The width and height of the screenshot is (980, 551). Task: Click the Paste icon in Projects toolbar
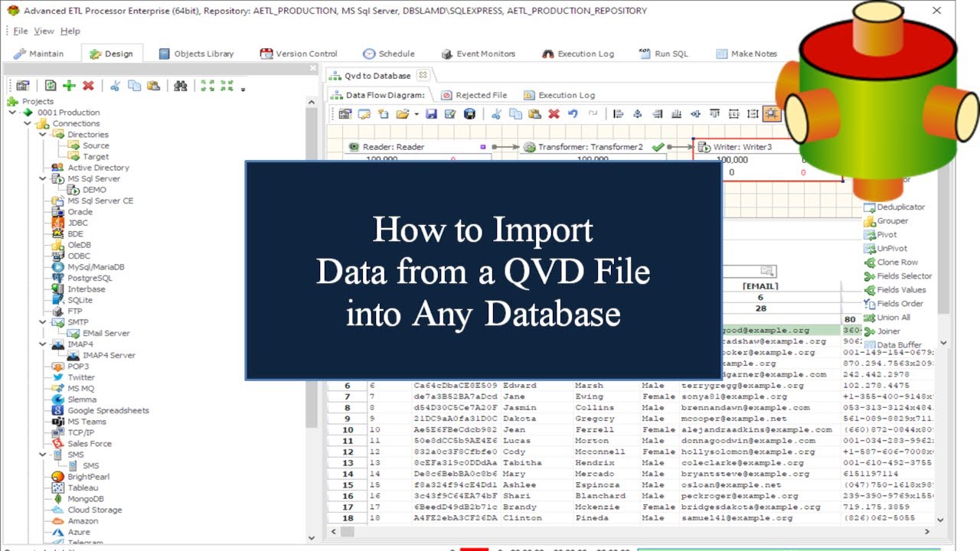pos(154,86)
